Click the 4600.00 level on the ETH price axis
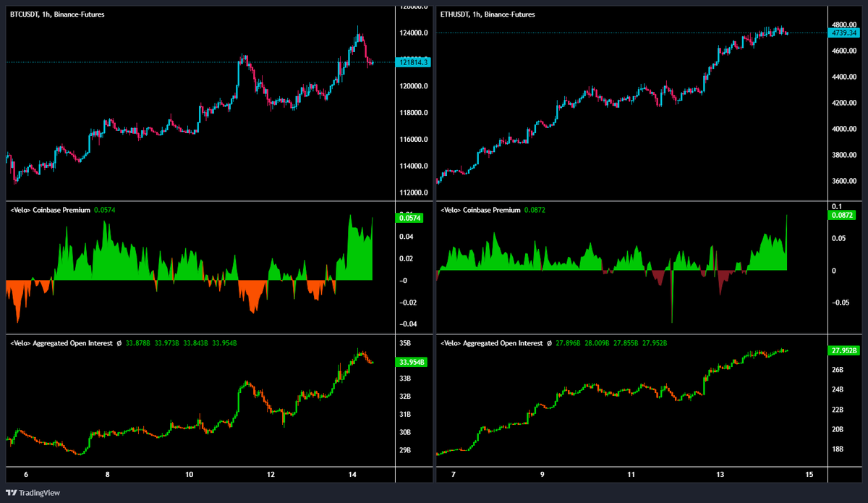The width and height of the screenshot is (868, 503). coord(844,51)
